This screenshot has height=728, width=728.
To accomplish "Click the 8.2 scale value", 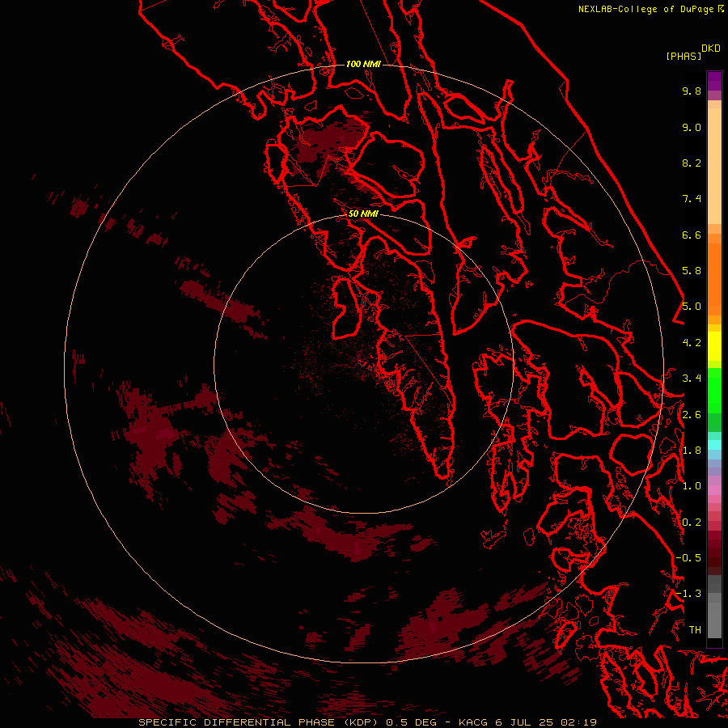I will click(692, 163).
